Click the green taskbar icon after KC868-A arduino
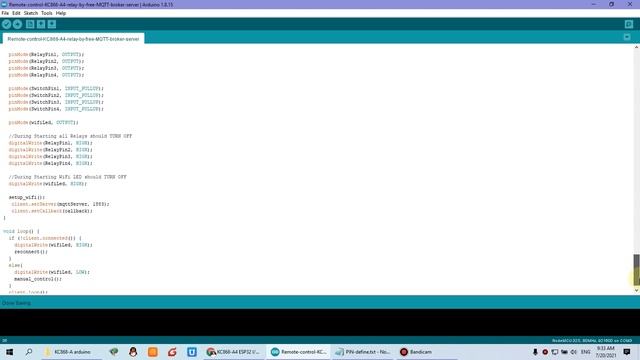640x360 pixels. 113,352
